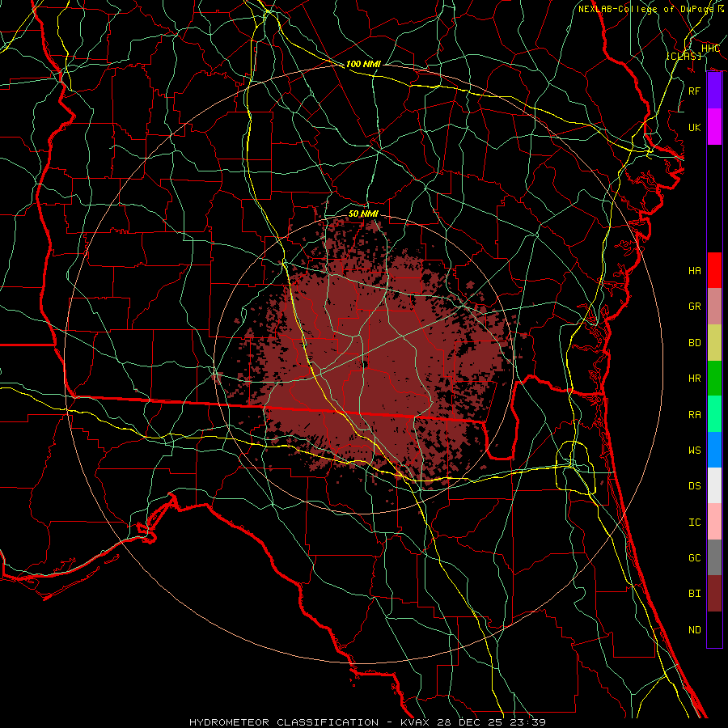
Task: Click the dark green HR swatch
Action: (x=714, y=378)
